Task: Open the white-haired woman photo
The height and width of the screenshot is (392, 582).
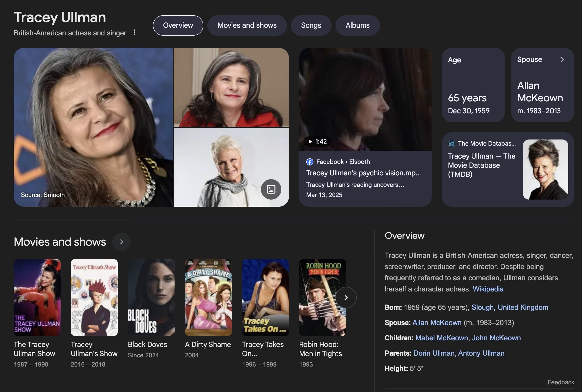Action: pos(231,167)
